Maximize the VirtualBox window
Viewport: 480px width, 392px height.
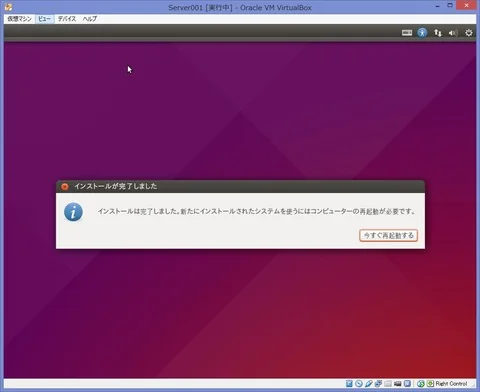(450, 5)
